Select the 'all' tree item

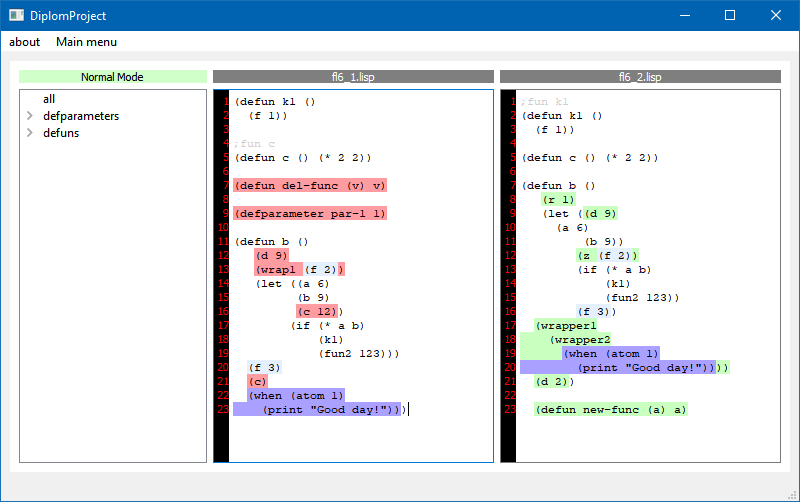pos(49,99)
